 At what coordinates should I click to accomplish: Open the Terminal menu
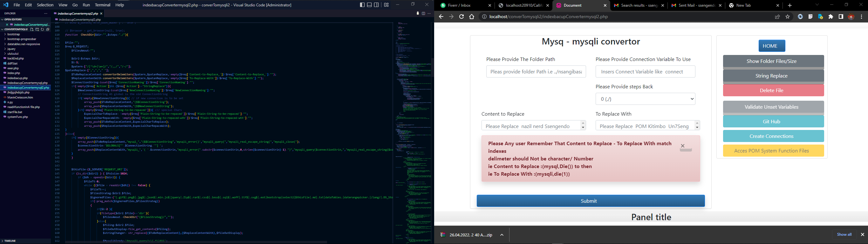(x=102, y=5)
